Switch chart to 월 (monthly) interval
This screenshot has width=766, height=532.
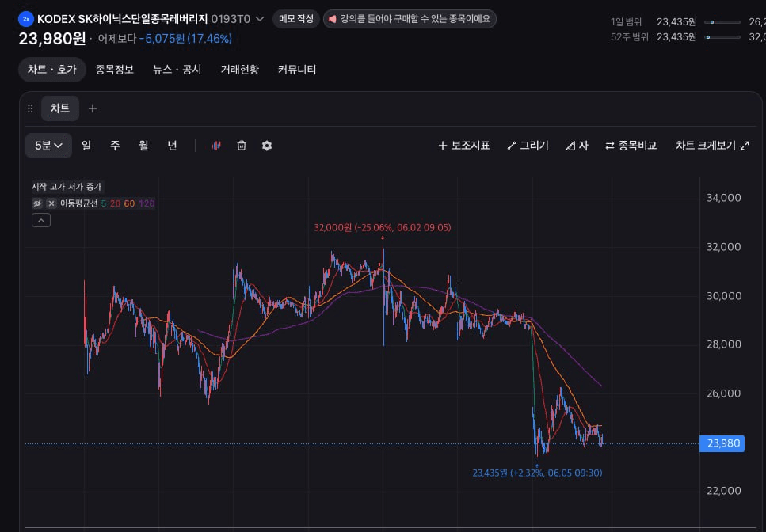[143, 146]
